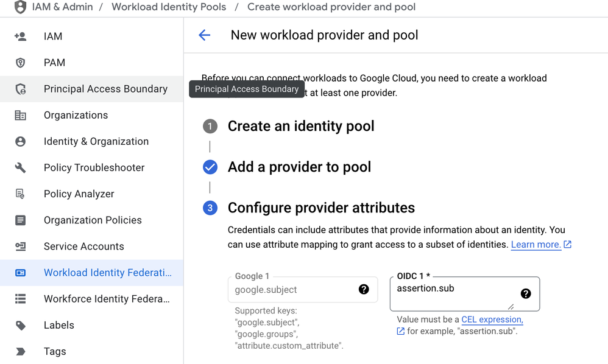Click the Tags chevron icon
The height and width of the screenshot is (364, 608).
(20, 352)
